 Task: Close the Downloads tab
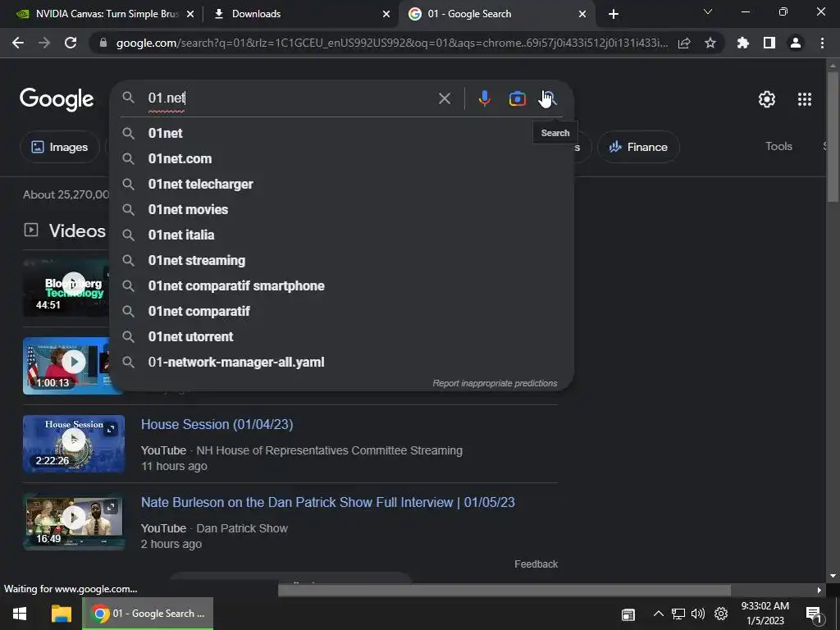pos(386,14)
